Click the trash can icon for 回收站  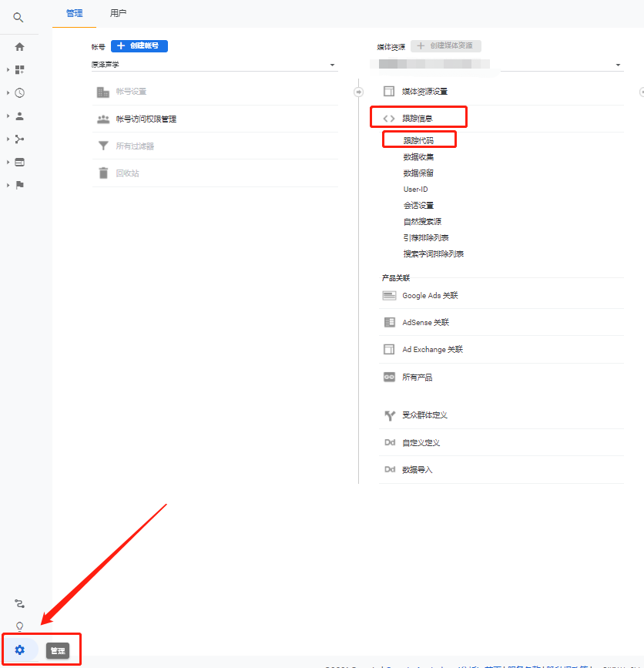(103, 173)
